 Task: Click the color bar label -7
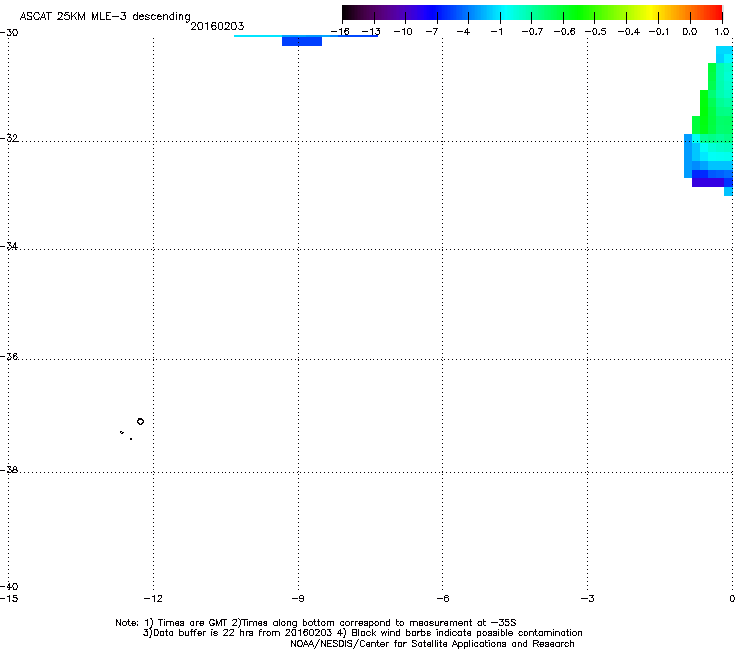(x=431, y=32)
